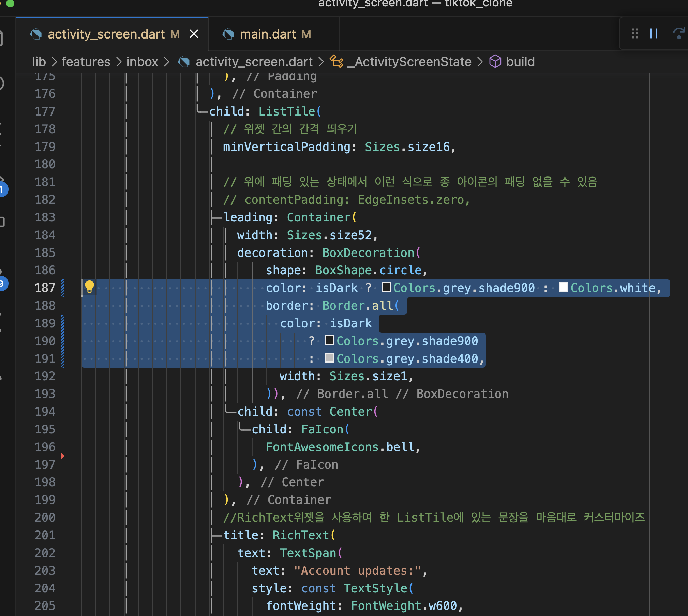
Task: Pause debugging with the pause icon
Action: 654,33
